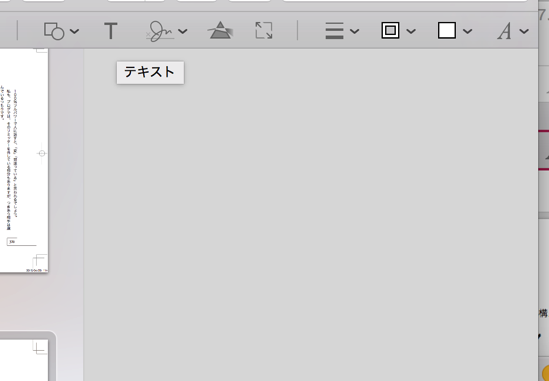Click the Adjust Size icon
The image size is (549, 381).
pos(264,30)
